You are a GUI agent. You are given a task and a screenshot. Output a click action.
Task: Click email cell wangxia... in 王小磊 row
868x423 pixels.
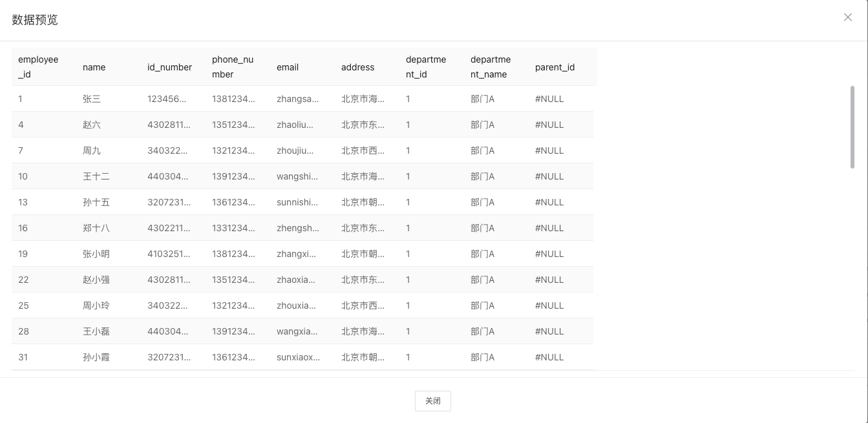click(x=297, y=331)
